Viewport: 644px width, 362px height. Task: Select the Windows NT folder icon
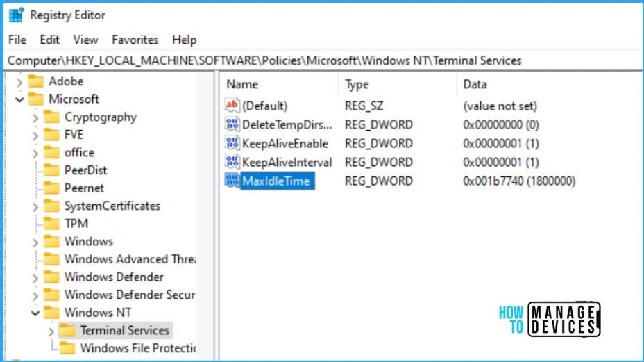point(52,312)
